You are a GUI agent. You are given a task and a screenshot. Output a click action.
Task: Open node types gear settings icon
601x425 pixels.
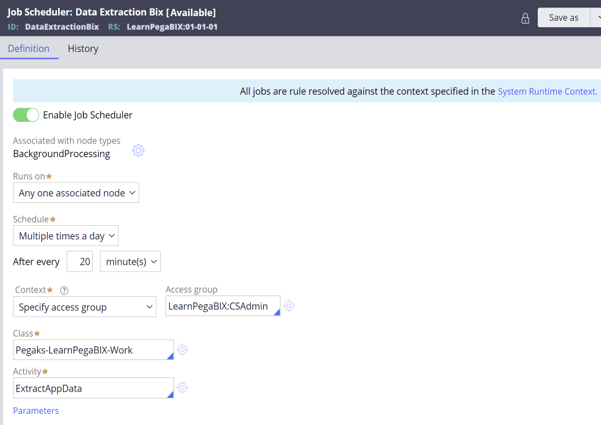click(138, 150)
